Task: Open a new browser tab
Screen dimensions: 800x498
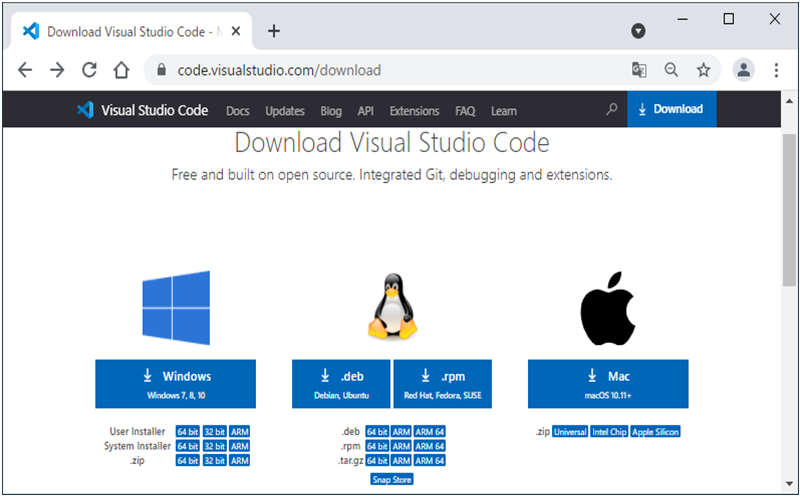Action: point(273,31)
